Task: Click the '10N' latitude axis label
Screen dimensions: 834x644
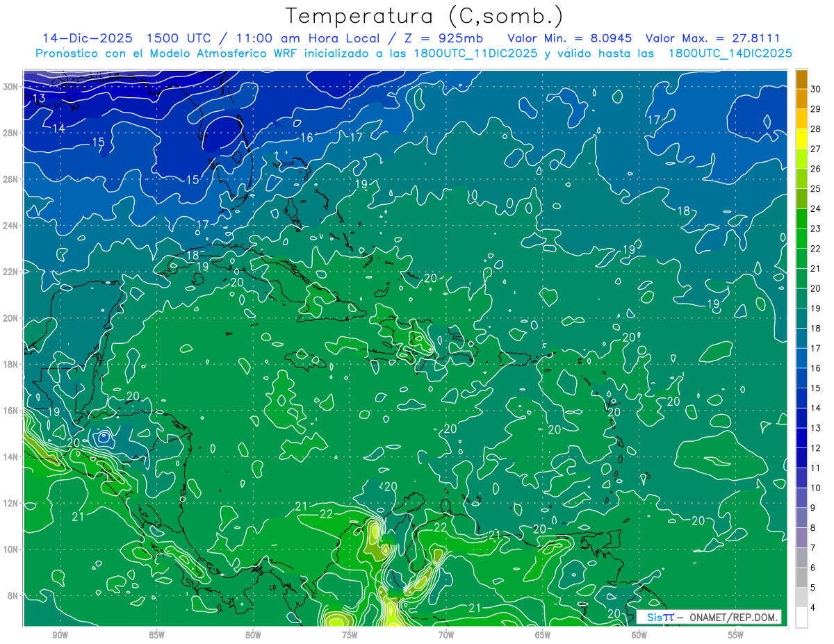Action: pos(10,550)
